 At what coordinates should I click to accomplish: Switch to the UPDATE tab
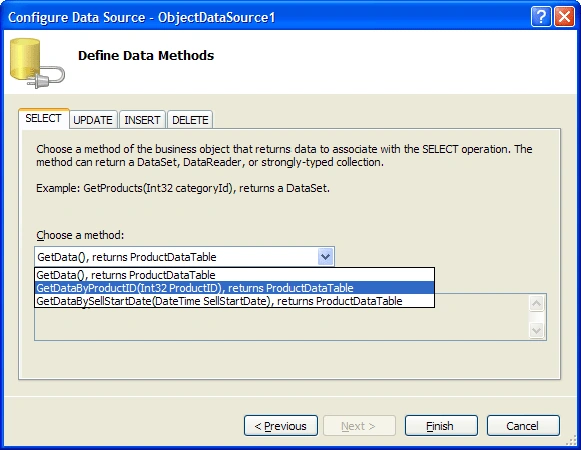[x=93, y=120]
